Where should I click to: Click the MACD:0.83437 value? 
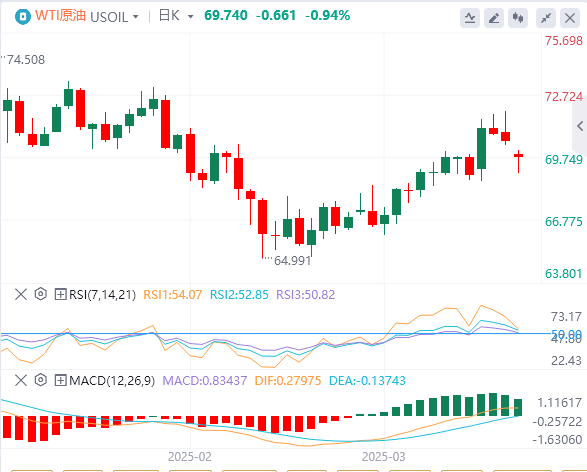coord(205,381)
